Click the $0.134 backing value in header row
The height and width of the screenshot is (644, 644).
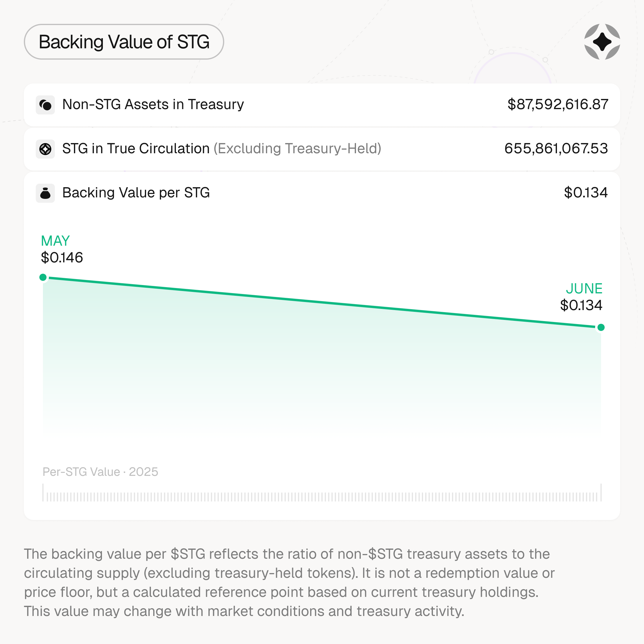pyautogui.click(x=586, y=192)
